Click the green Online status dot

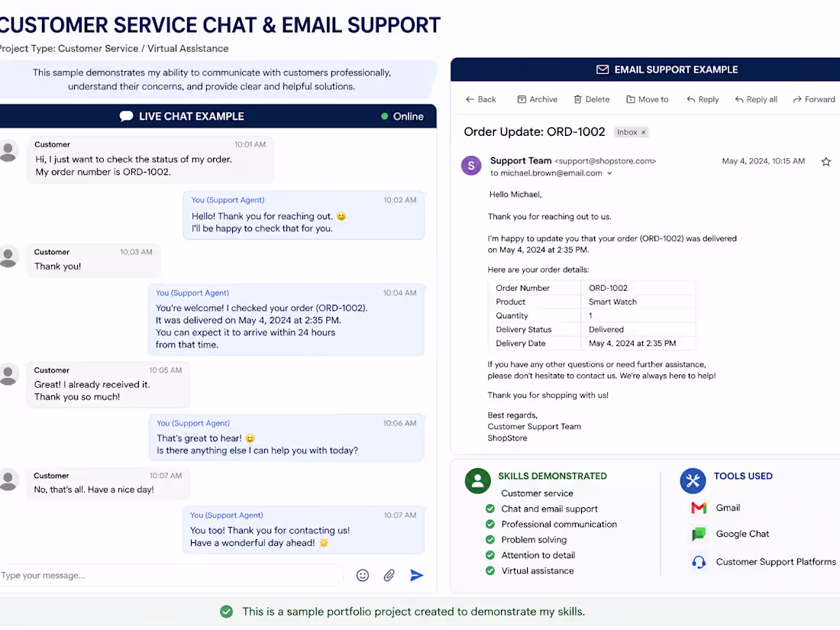(384, 116)
